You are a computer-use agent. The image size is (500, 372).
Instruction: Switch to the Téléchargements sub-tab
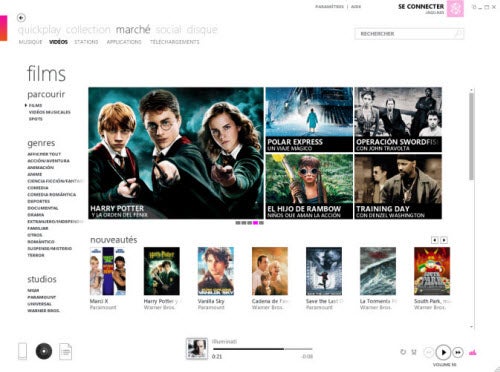[x=175, y=42]
